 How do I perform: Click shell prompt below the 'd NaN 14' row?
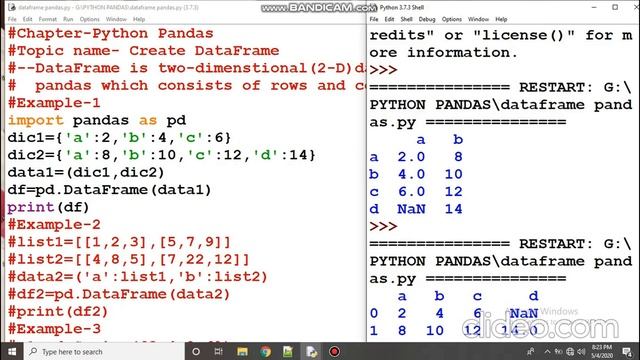click(x=383, y=226)
